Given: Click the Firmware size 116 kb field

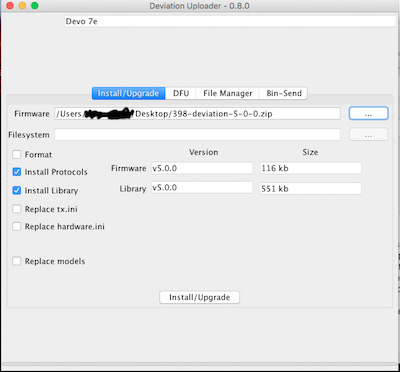Looking at the screenshot, I should click(x=311, y=168).
